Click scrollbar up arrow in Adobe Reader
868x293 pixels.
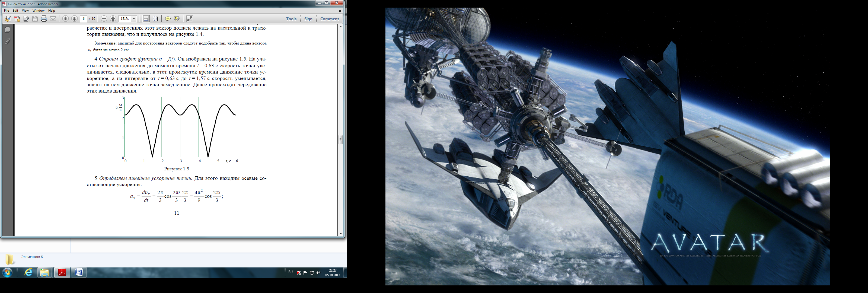341,26
